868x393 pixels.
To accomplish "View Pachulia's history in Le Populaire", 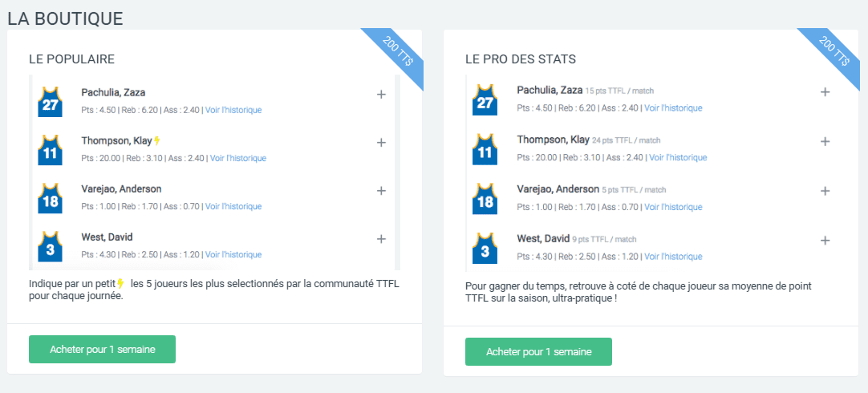I will pyautogui.click(x=233, y=110).
